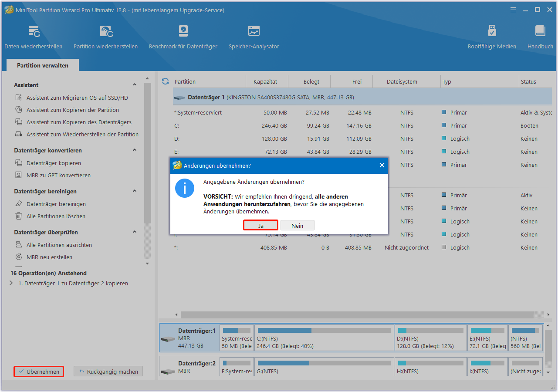Image resolution: width=558 pixels, height=392 pixels.
Task: Select Datenträger 1 KINGSTON header row
Action: pyautogui.click(x=362, y=97)
